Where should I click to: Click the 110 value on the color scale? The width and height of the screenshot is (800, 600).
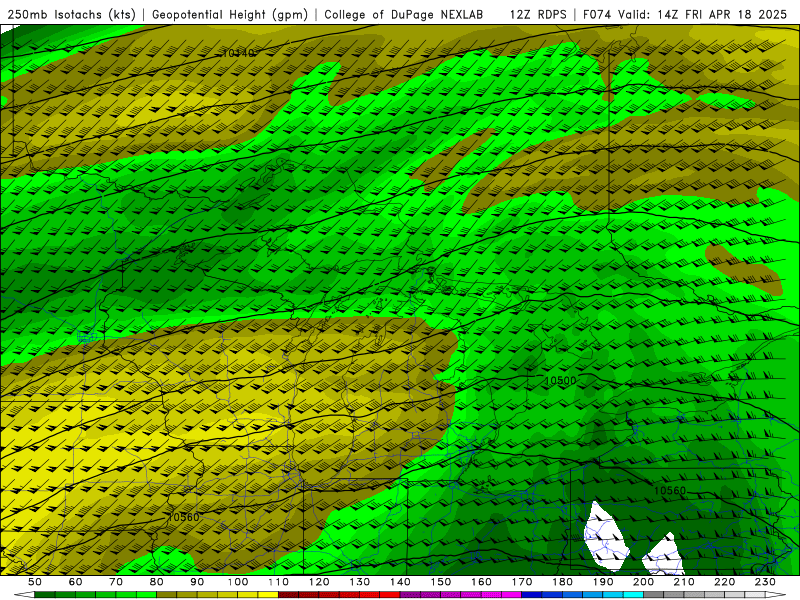[x=279, y=582]
